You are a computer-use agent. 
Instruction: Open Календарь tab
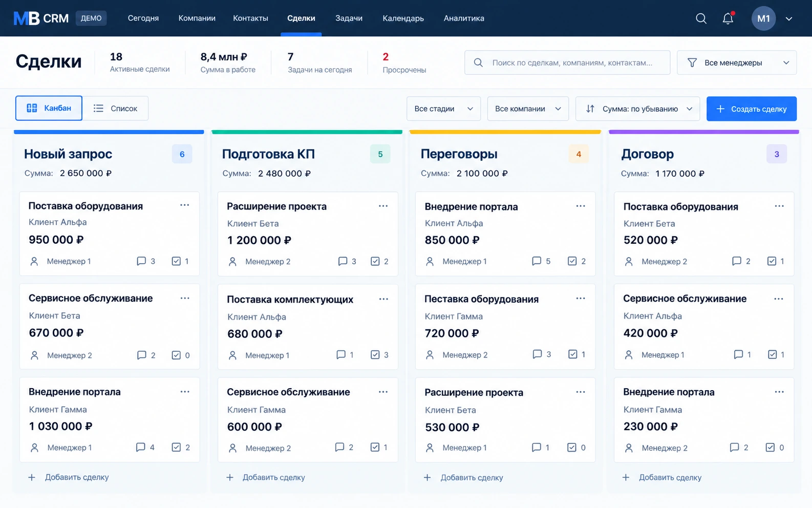click(x=403, y=18)
